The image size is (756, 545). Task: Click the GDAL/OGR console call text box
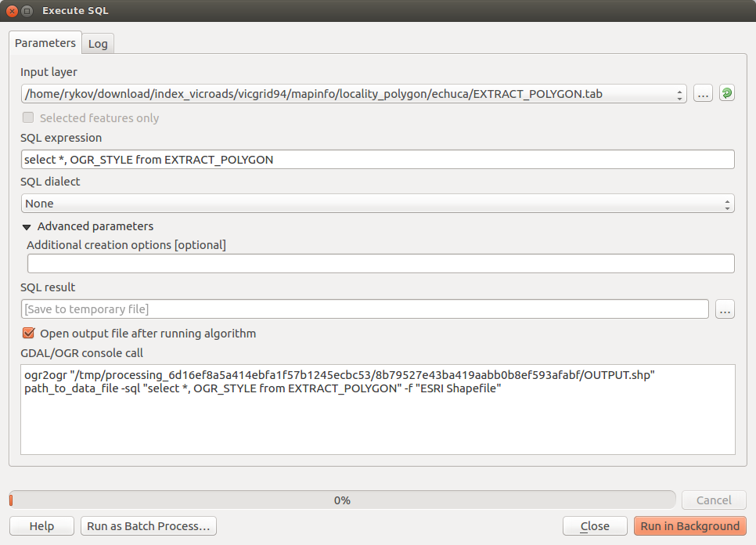click(x=377, y=409)
